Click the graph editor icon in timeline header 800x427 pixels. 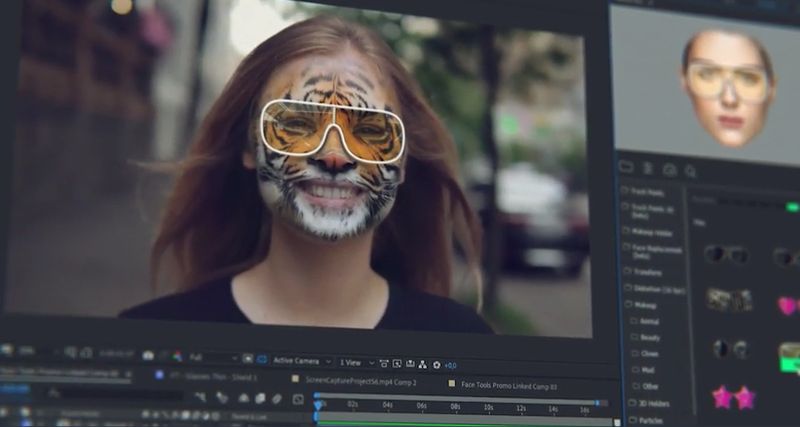coord(298,399)
